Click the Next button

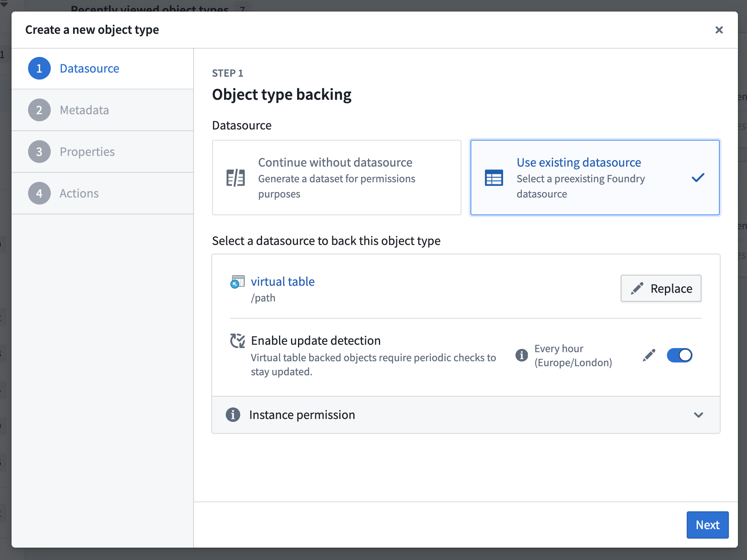[x=707, y=525]
